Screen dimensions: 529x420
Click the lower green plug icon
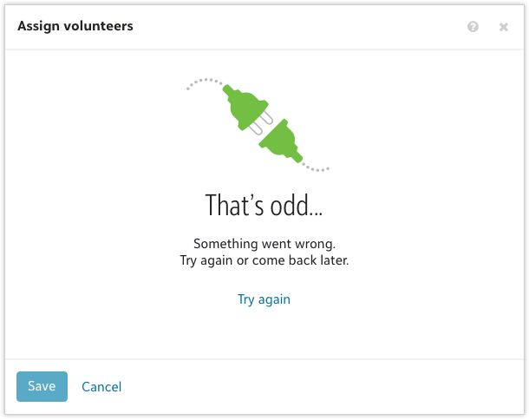282,141
